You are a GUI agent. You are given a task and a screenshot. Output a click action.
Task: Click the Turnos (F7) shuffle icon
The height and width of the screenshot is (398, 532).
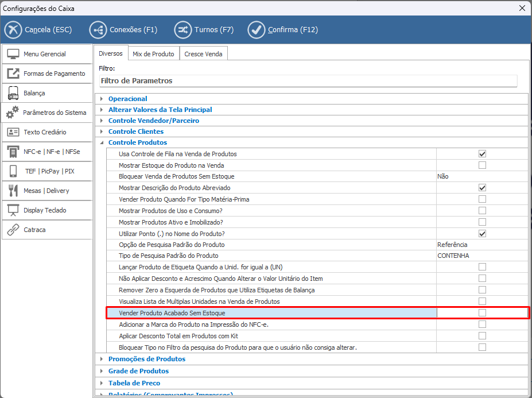[183, 30]
